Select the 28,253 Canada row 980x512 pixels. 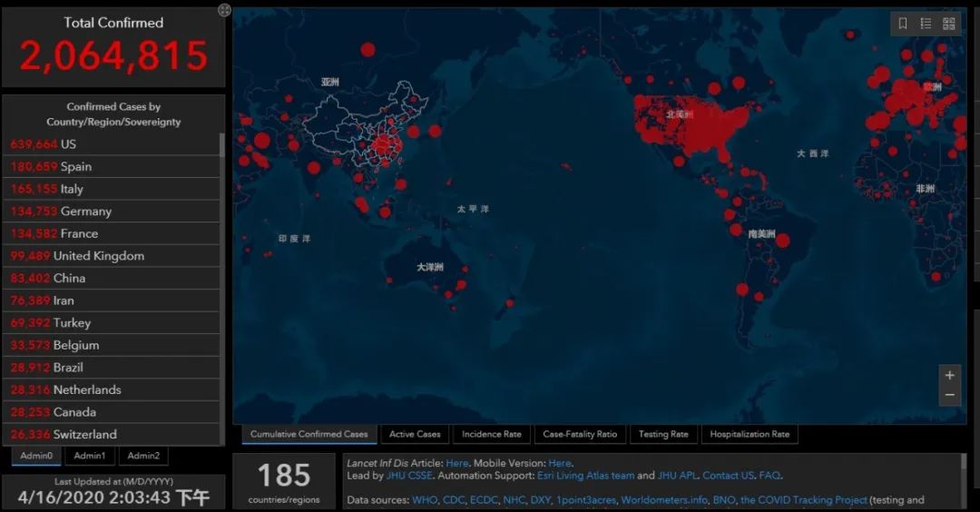pyautogui.click(x=112, y=412)
